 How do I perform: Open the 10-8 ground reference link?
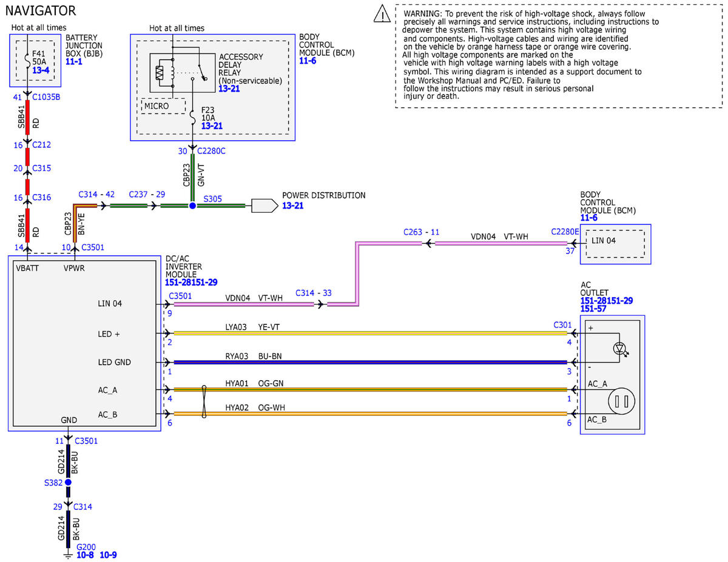pos(85,555)
